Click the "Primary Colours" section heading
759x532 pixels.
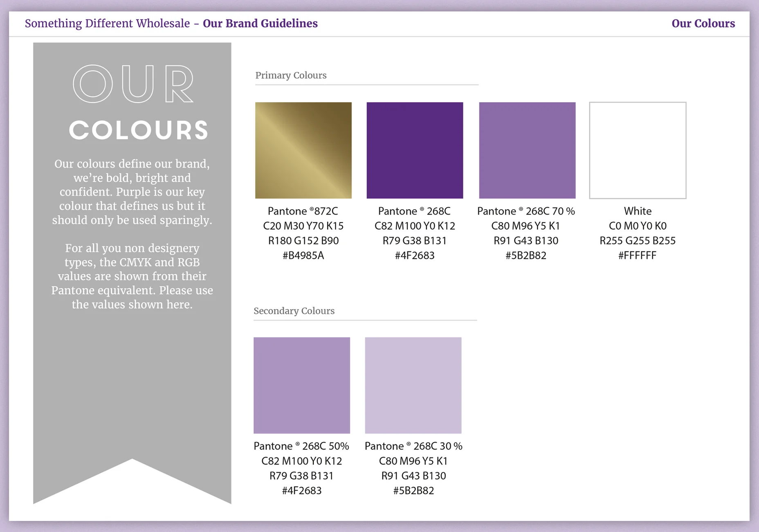(291, 76)
